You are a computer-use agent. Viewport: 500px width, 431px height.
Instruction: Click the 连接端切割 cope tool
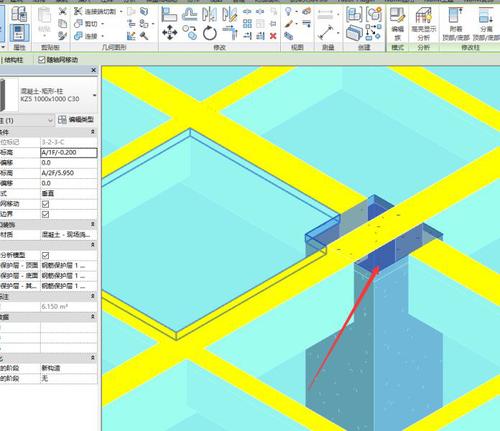pos(94,12)
